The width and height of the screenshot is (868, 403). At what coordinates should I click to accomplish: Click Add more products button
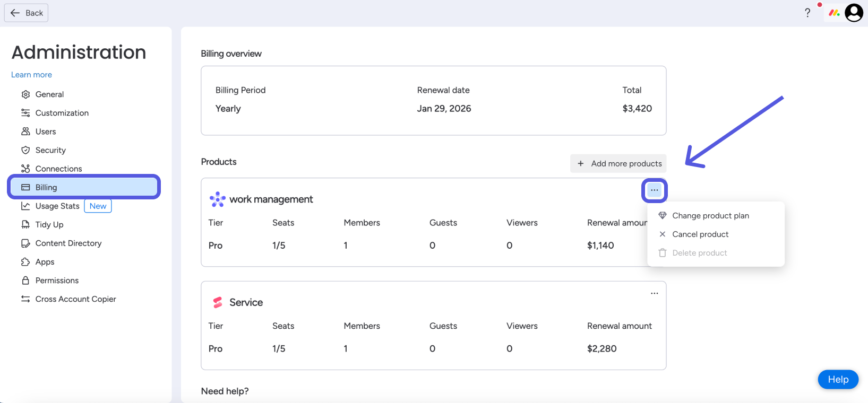618,163
